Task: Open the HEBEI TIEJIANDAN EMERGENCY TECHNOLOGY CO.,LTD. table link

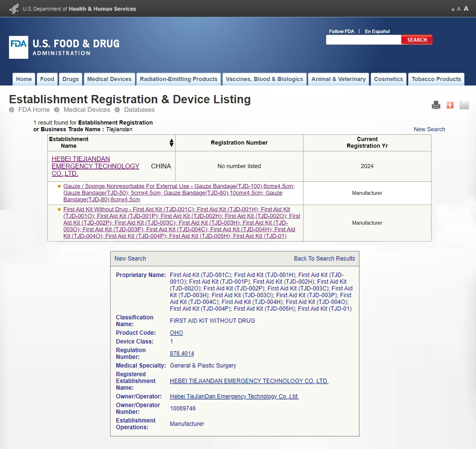Action: point(95,166)
